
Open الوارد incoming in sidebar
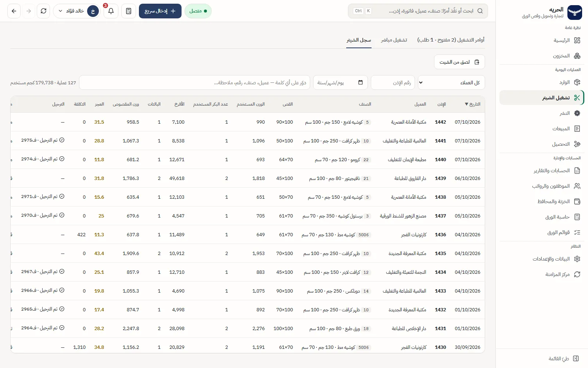542,82
